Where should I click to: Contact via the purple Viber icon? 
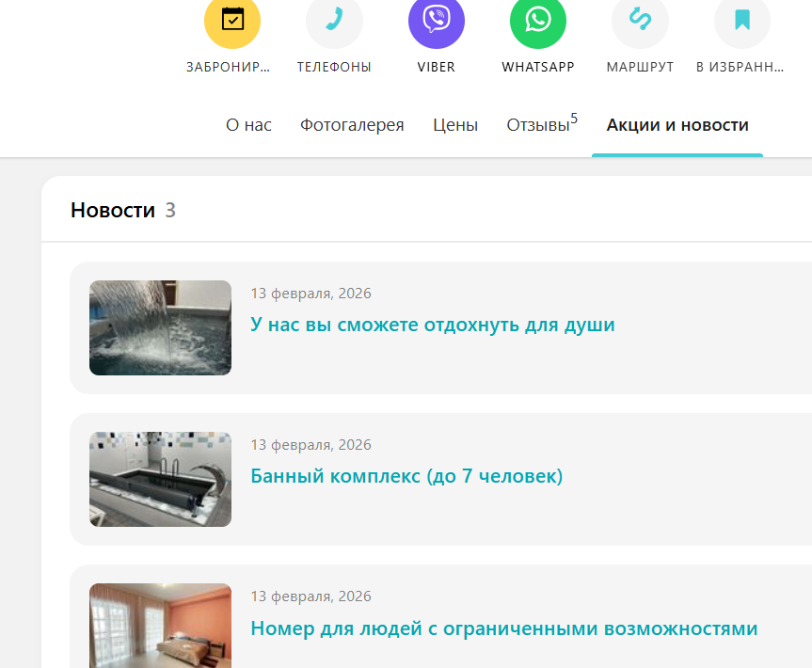tap(436, 21)
